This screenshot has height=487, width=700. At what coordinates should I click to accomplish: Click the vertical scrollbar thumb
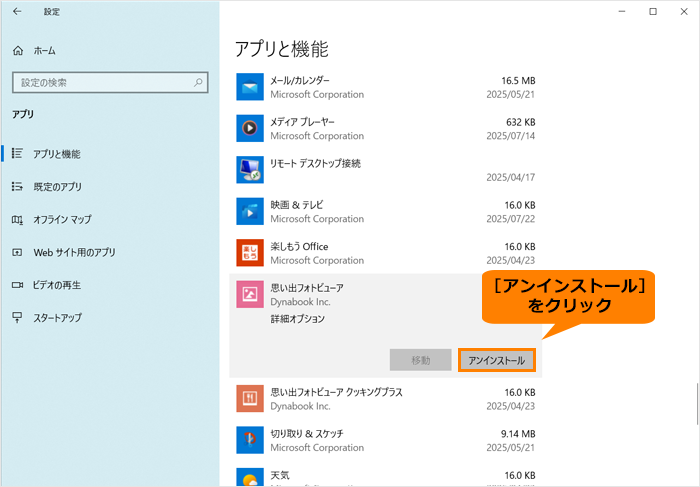697,404
